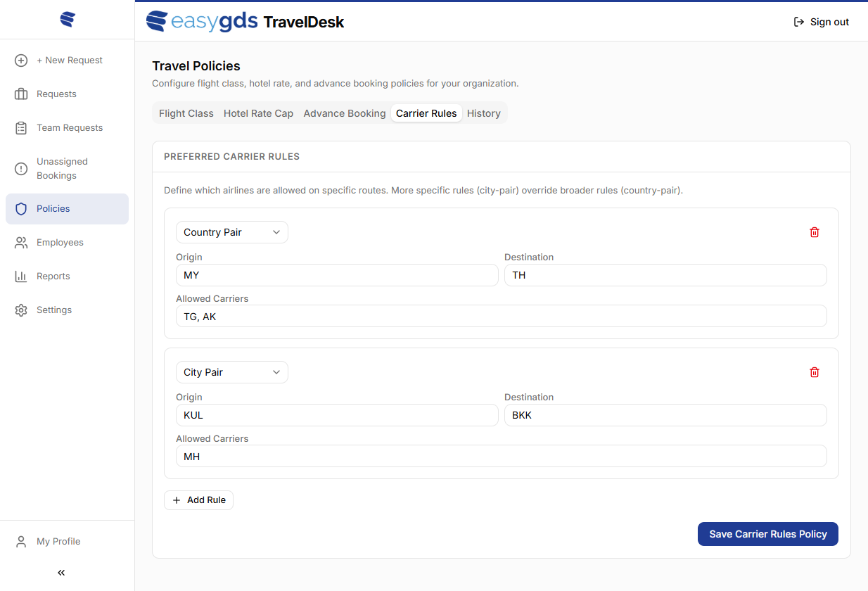Switch to the Flight Class tab
Screen dimensions: 868x591
(x=186, y=113)
